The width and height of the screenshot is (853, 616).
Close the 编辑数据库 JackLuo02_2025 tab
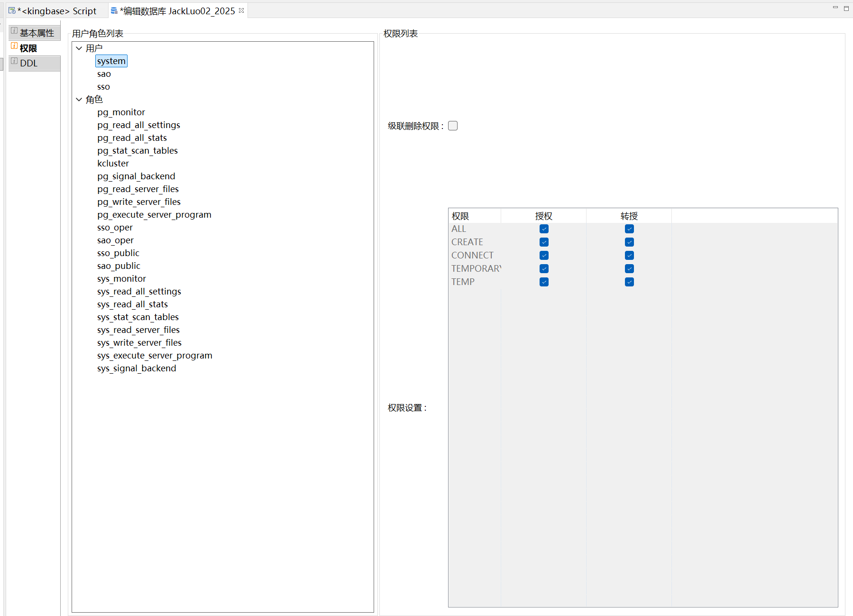click(241, 10)
